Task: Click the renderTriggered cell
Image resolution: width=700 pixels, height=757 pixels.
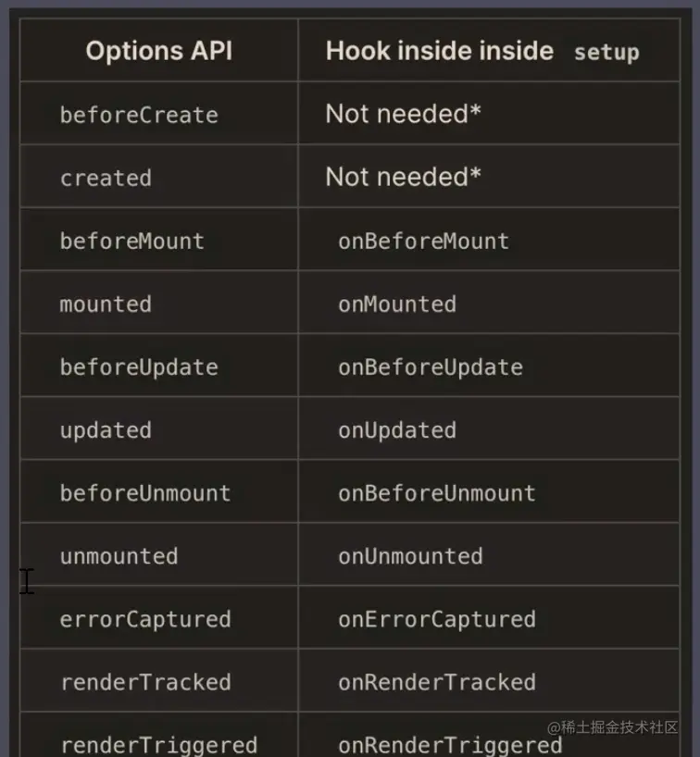Action: click(x=158, y=743)
